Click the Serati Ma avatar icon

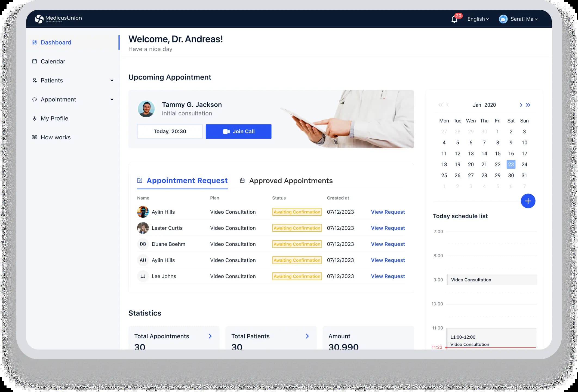[503, 19]
